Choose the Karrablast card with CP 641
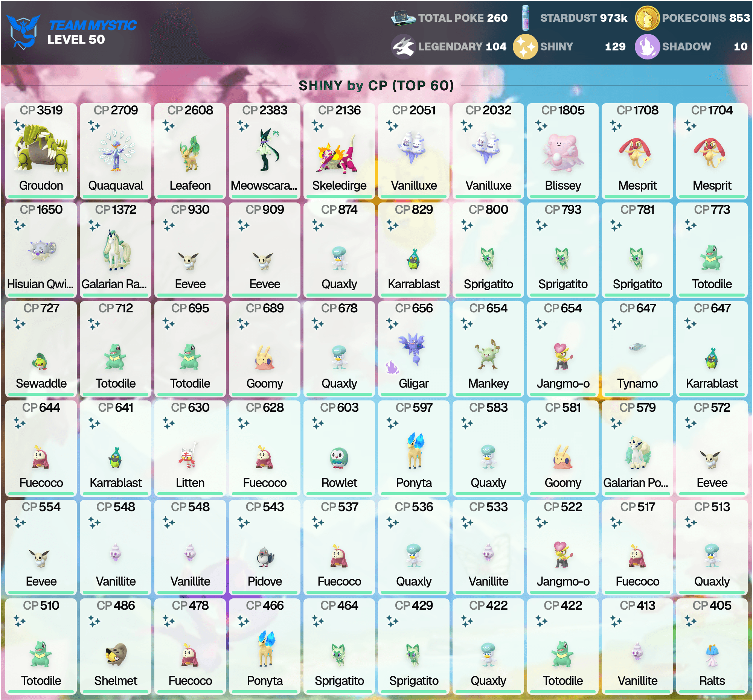Screen dimensions: 753x700 [116, 449]
